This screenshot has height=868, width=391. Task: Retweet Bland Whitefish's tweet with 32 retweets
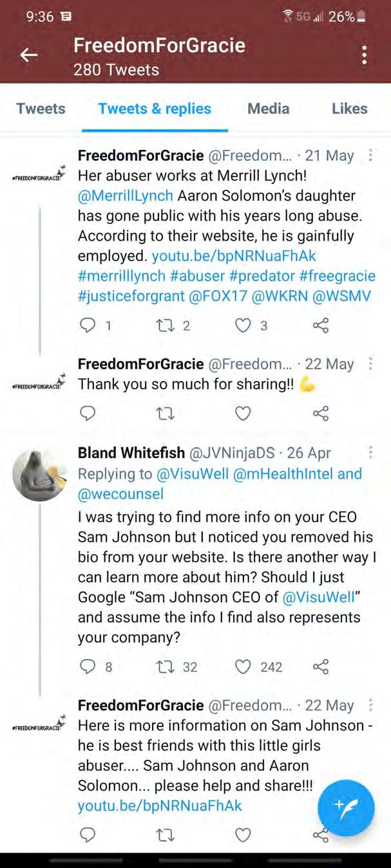pos(166,667)
